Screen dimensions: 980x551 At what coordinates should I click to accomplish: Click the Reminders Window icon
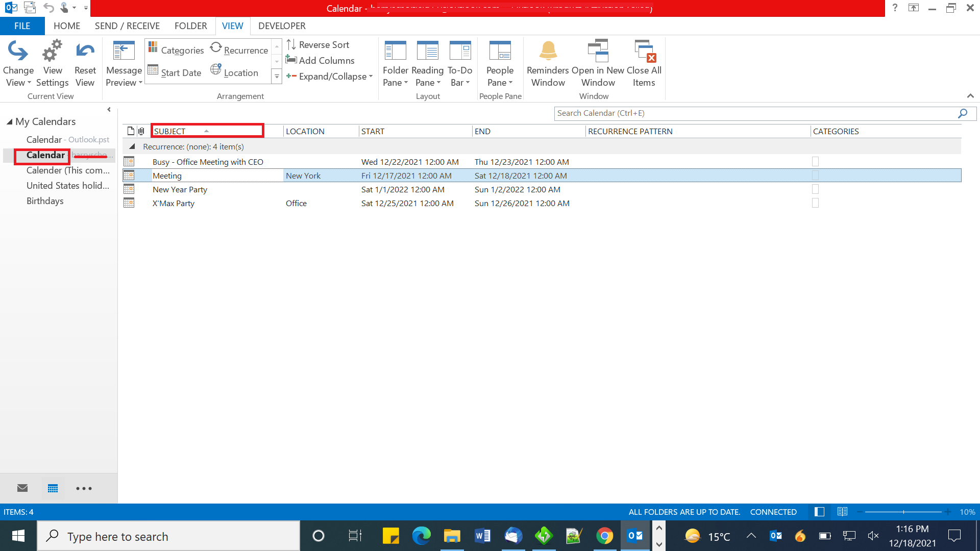(x=549, y=62)
